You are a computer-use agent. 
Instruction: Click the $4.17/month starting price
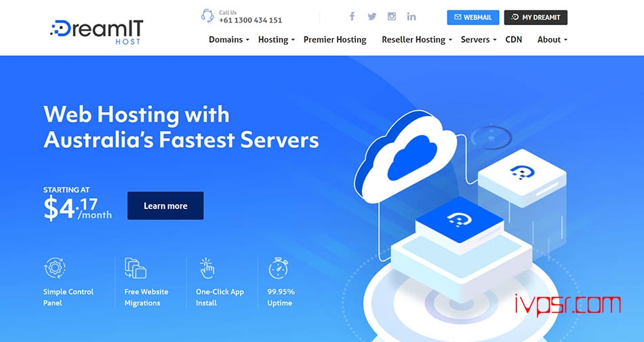click(78, 209)
